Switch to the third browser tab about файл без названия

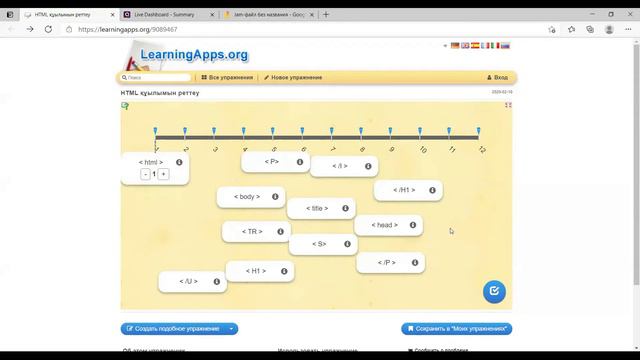click(x=269, y=15)
